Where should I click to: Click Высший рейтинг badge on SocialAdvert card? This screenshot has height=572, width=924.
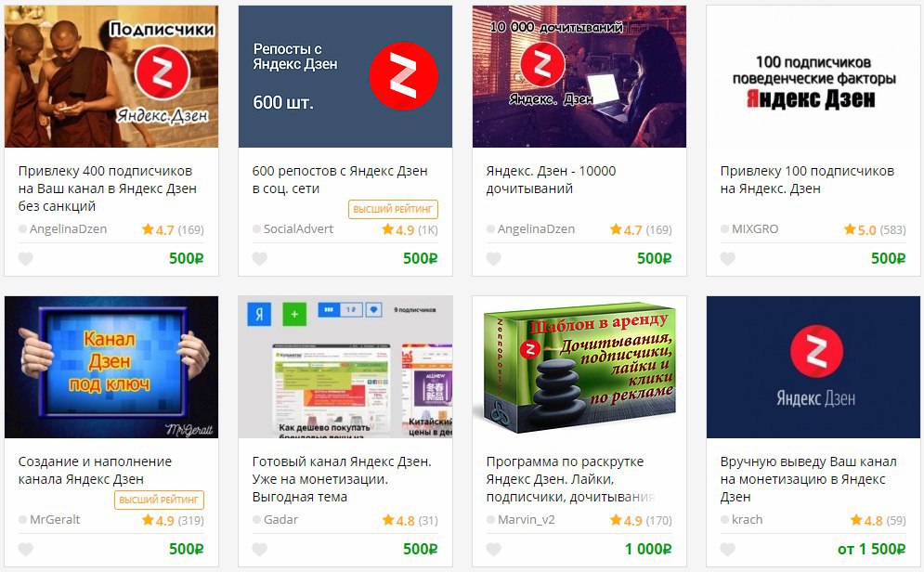tap(393, 209)
